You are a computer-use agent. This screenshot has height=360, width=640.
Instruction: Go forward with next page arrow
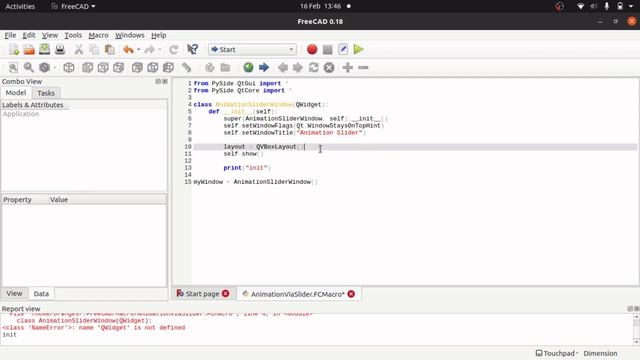(x=298, y=67)
